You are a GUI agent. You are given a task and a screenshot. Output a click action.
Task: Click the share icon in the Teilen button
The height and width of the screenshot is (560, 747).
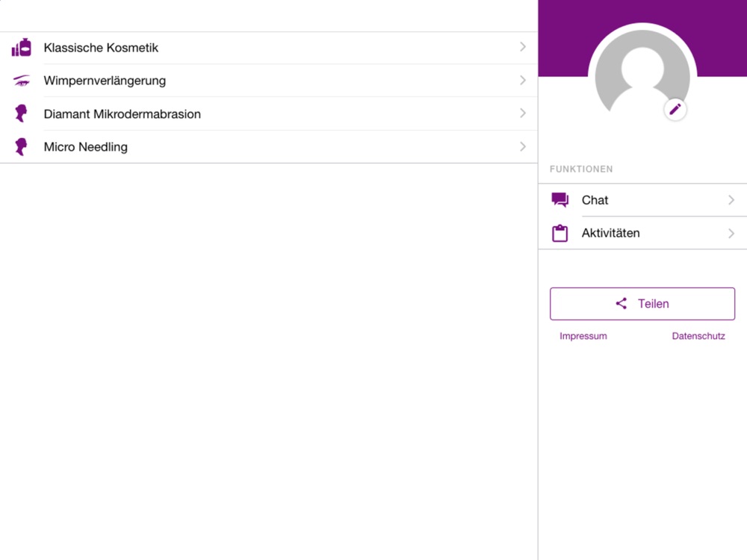point(622,303)
